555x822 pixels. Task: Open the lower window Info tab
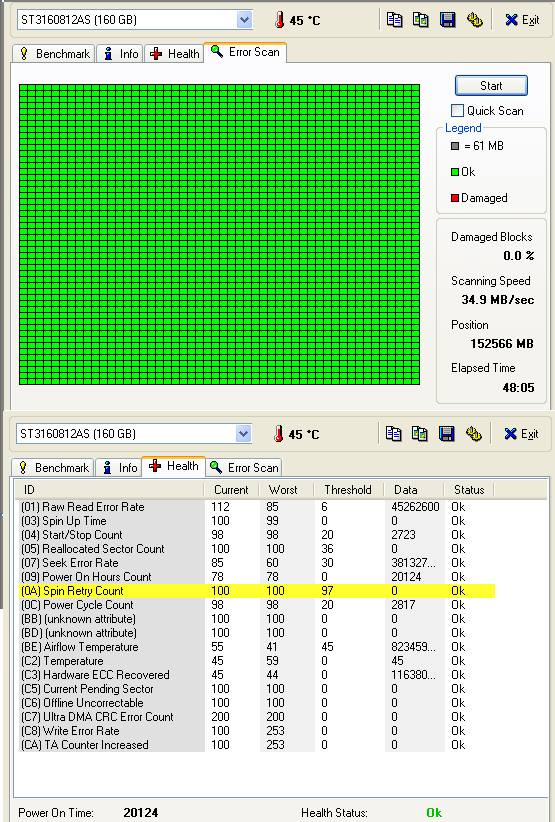(120, 467)
